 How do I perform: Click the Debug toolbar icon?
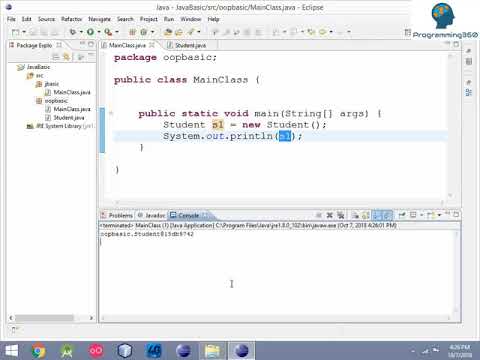click(73, 32)
